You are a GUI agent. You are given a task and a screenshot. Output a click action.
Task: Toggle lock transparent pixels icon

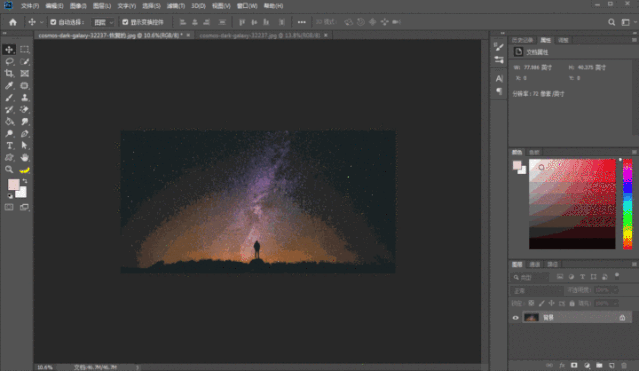coord(531,303)
